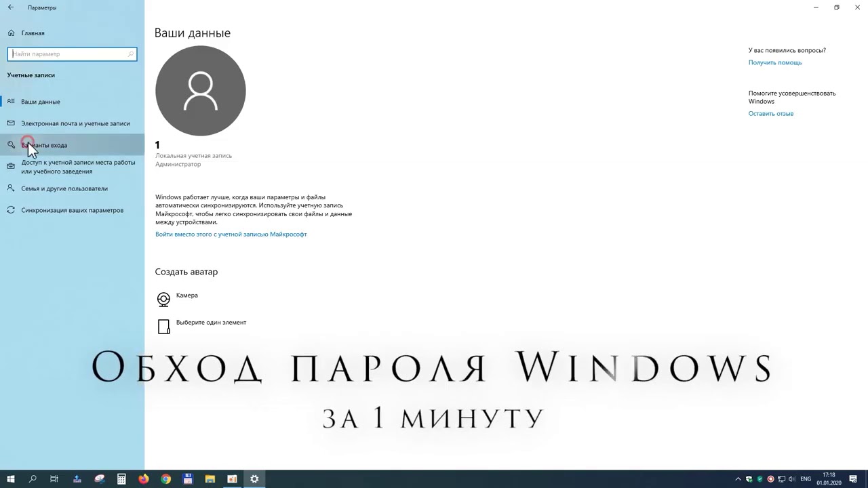Screen dimensions: 868x488
Task: Open the Windows Start menu
Action: [11, 479]
